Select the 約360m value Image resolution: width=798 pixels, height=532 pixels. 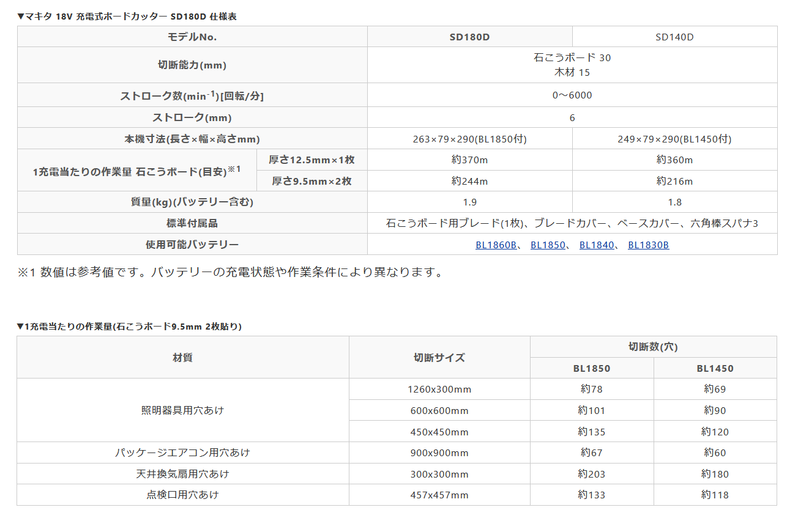coord(675,160)
